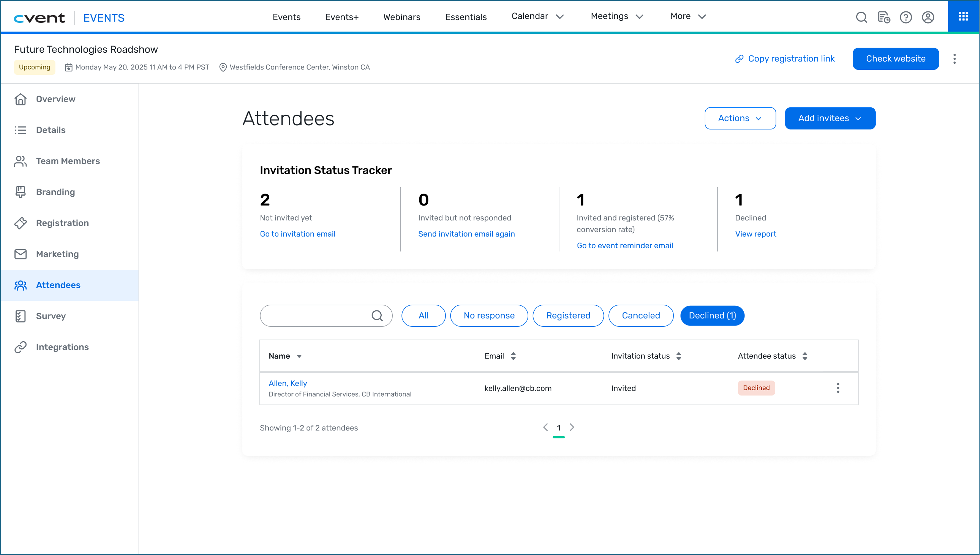The width and height of the screenshot is (980, 555).
Task: Open the app switcher grid icon
Action: tap(963, 16)
